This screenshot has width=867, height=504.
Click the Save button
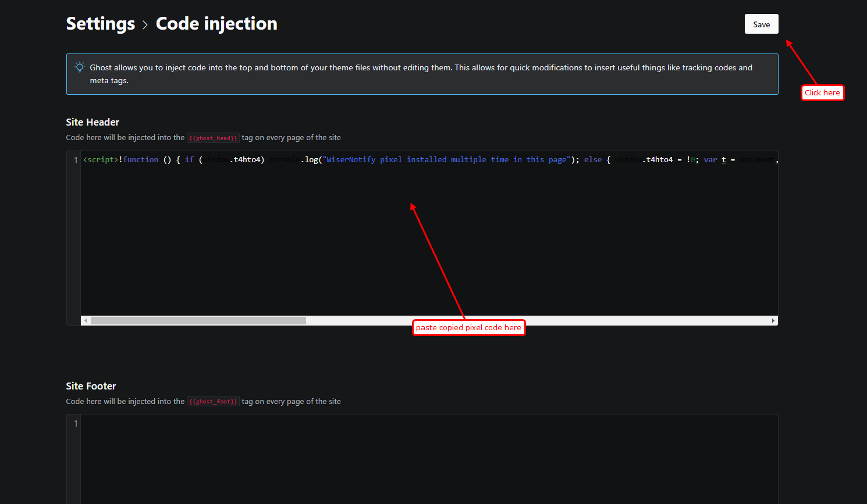761,24
